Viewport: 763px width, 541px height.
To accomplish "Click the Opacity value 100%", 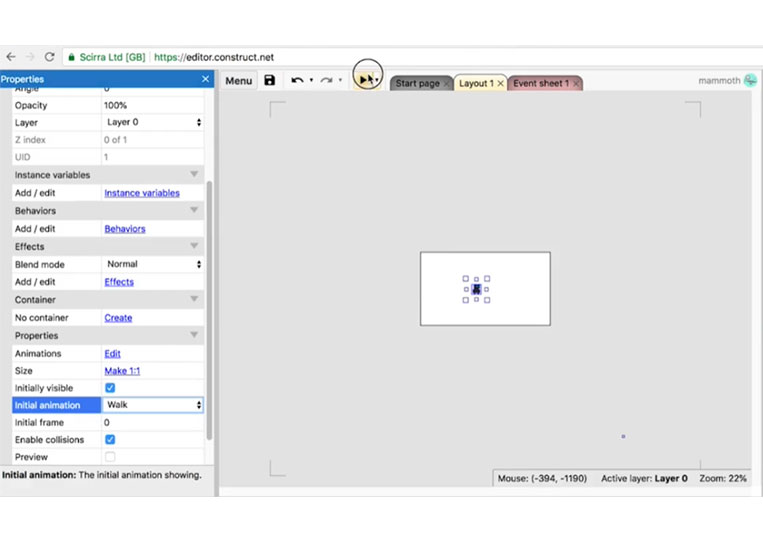I will tap(115, 105).
